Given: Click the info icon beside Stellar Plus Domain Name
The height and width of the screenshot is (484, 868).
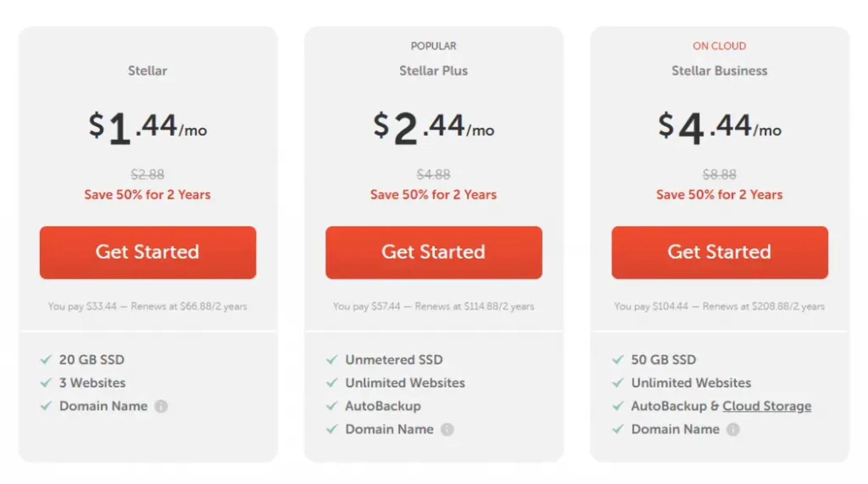Looking at the screenshot, I should 448,429.
